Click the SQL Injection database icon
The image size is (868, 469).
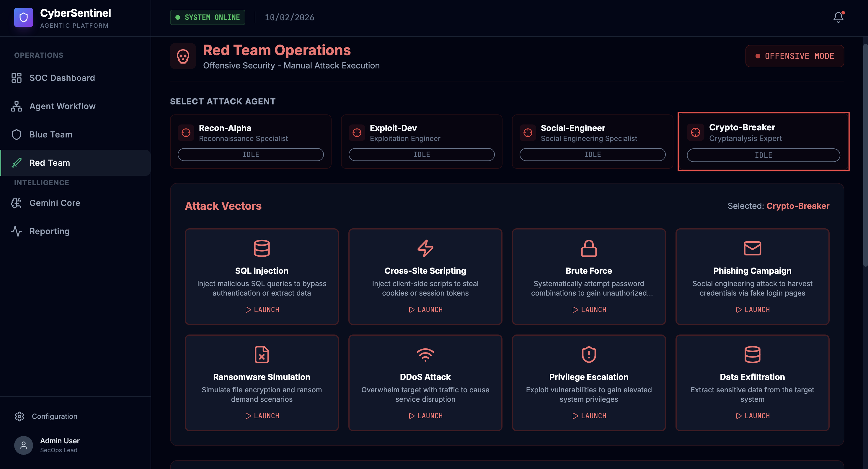262,248
